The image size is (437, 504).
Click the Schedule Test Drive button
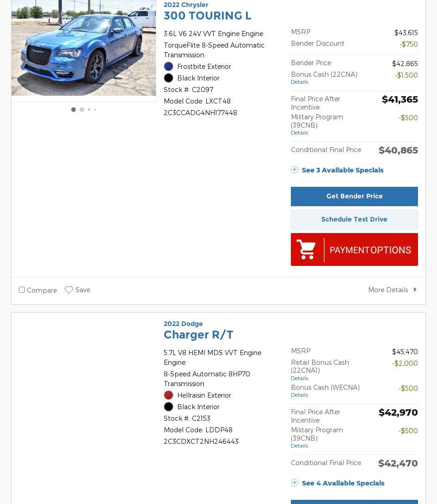tap(354, 220)
